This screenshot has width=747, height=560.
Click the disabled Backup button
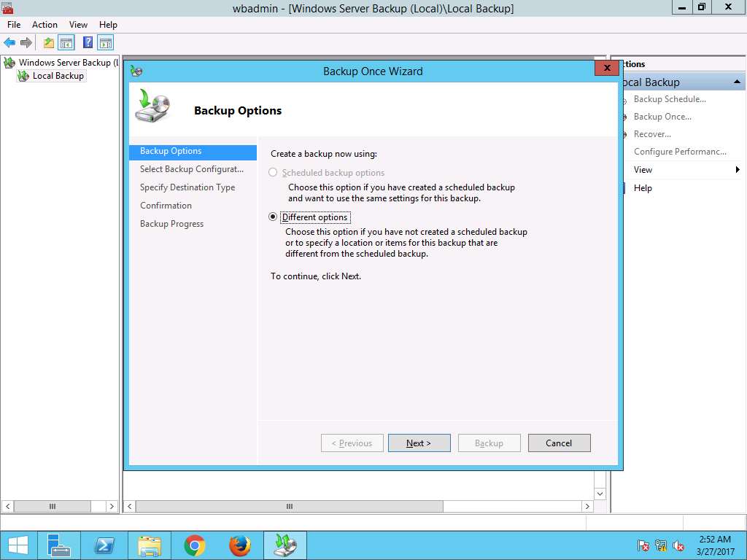point(489,443)
